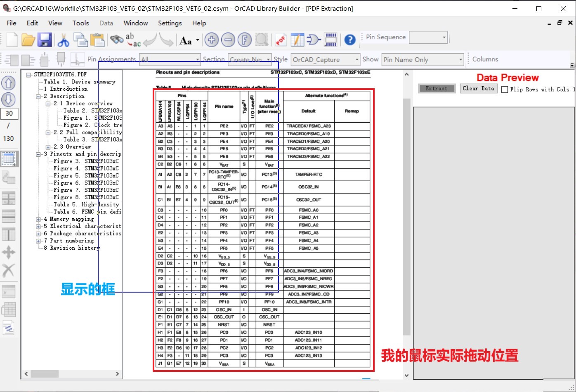Click the page-down arrow in the left panel
This screenshot has height=392, width=576.
click(x=9, y=99)
